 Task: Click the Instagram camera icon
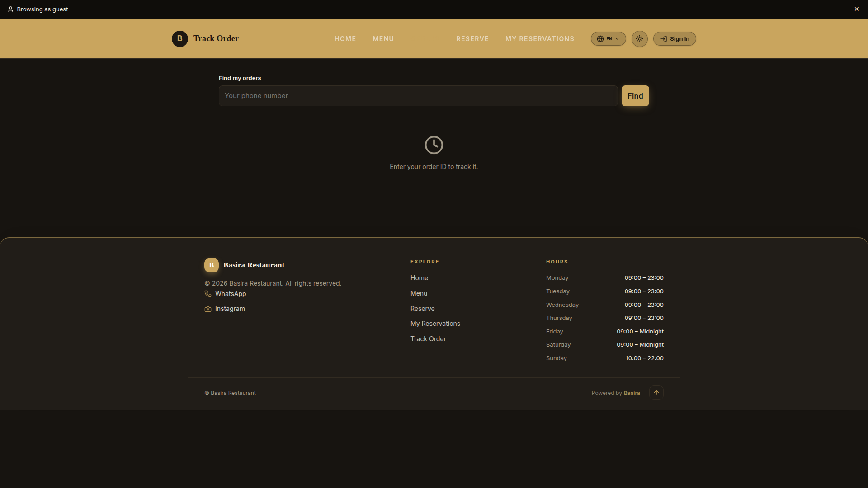208,309
